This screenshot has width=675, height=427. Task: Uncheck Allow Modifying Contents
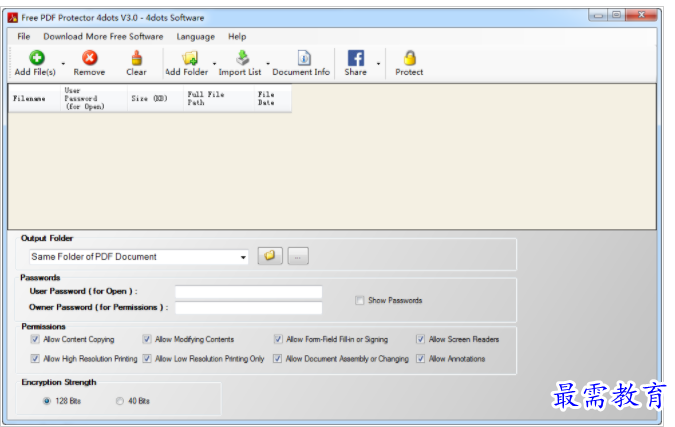tap(147, 339)
